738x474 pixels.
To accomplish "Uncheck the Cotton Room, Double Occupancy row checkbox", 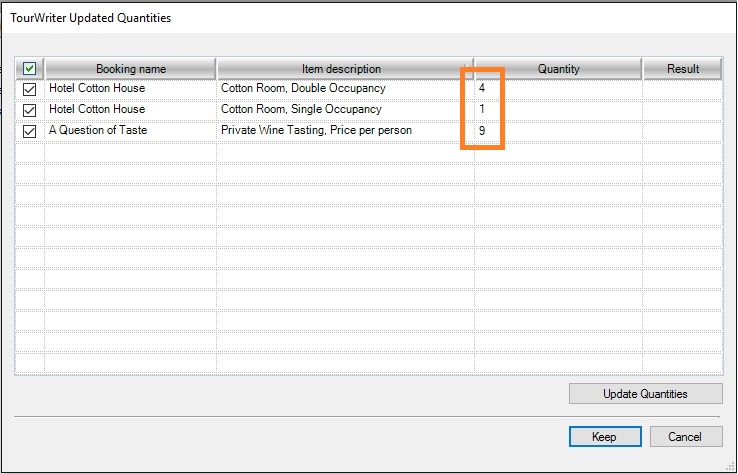I will coord(30,89).
